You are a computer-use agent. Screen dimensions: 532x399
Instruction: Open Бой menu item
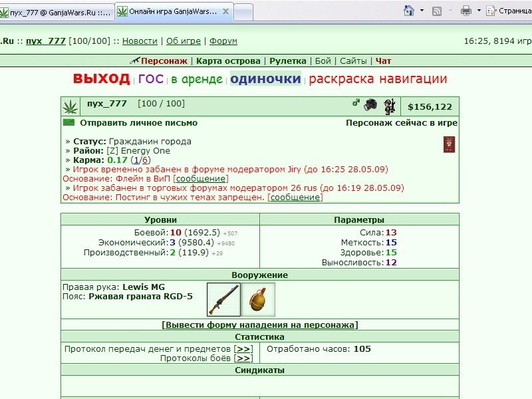(x=323, y=61)
